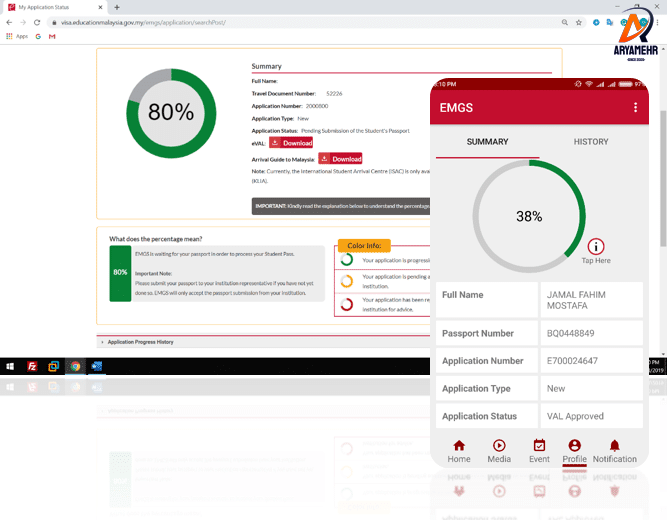The width and height of the screenshot is (667, 520).
Task: Select passport number BQ0448849
Action: point(570,333)
